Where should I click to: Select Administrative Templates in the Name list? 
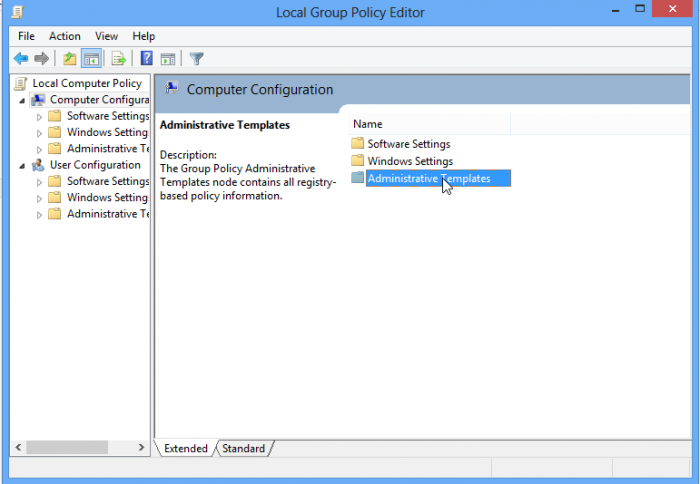(x=438, y=178)
